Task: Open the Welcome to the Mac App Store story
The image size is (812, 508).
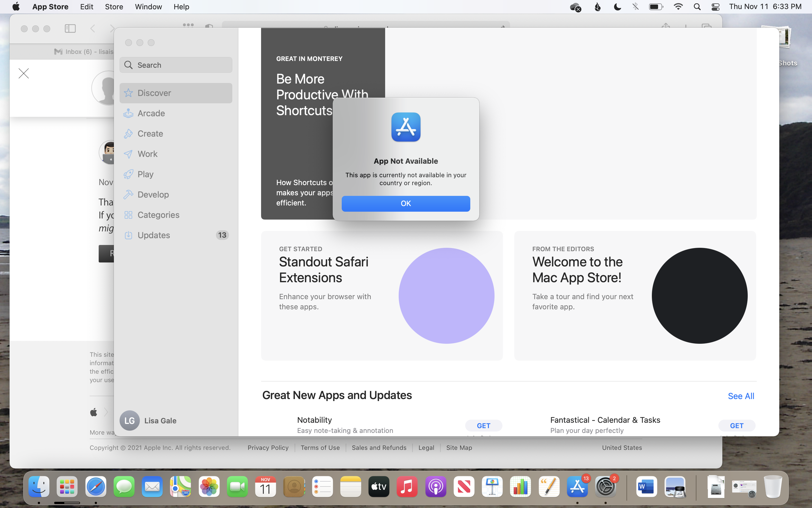Action: pyautogui.click(x=635, y=296)
